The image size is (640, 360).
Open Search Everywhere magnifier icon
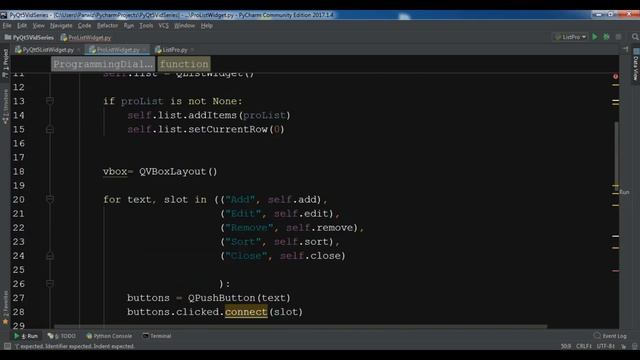click(x=635, y=37)
